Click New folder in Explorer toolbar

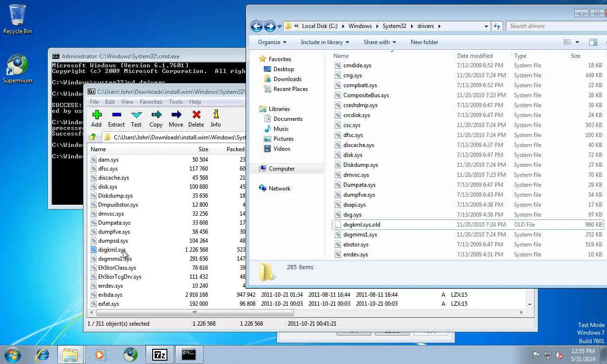(x=424, y=42)
